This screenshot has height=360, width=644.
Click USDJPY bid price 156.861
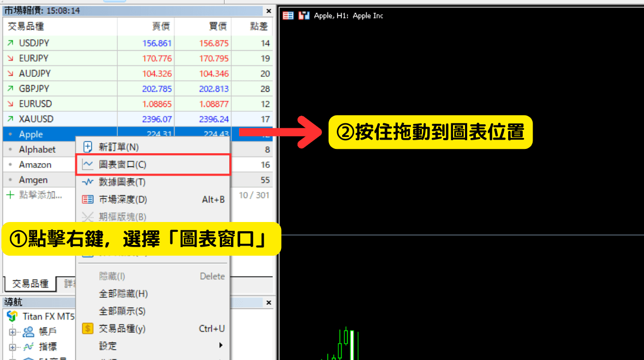157,43
